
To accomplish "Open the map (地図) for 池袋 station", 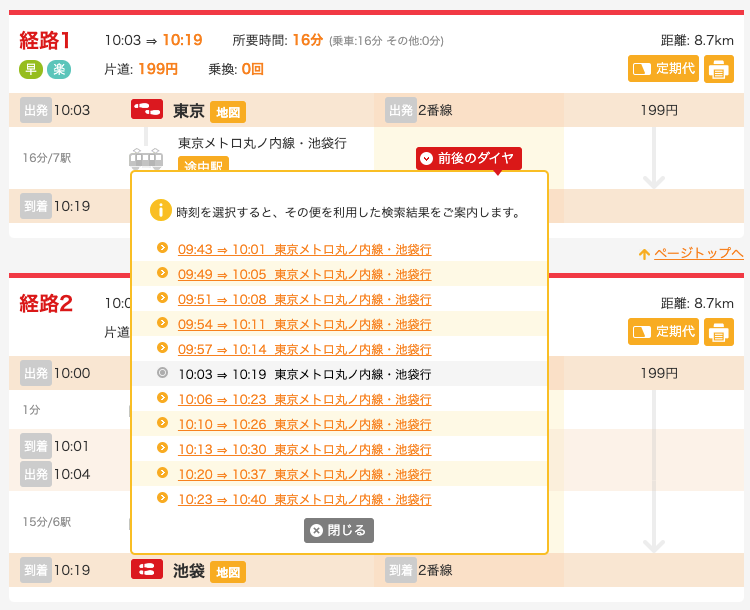I will point(228,572).
